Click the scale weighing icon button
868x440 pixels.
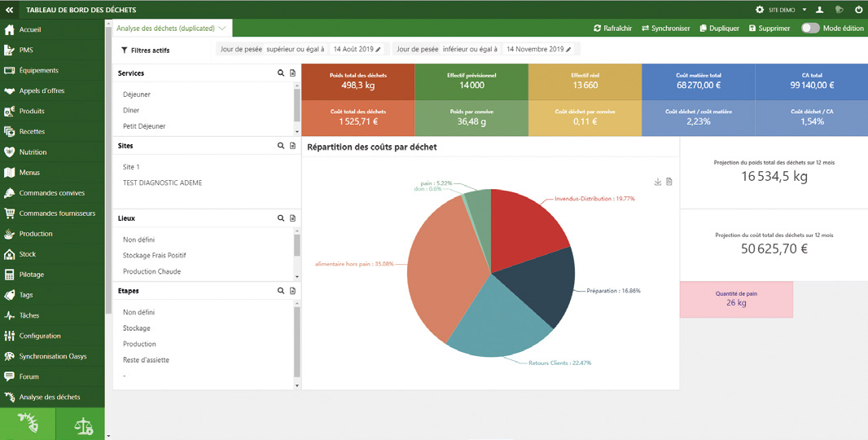(x=84, y=424)
